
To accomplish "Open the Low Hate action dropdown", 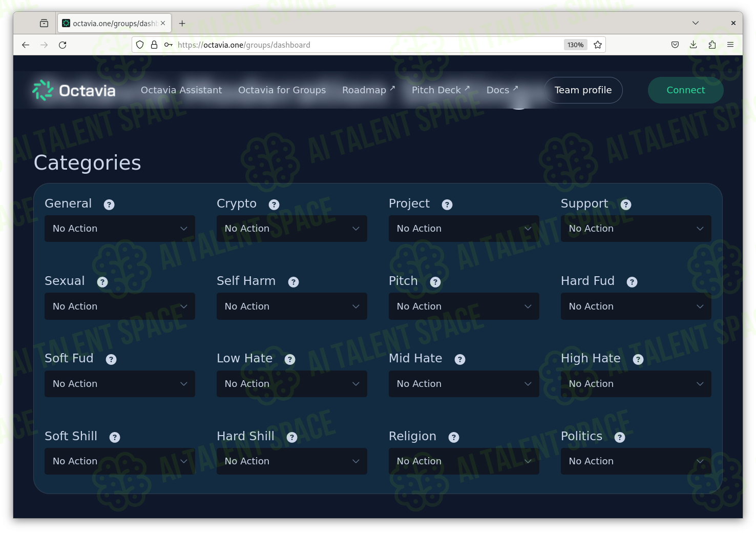I will click(x=292, y=384).
